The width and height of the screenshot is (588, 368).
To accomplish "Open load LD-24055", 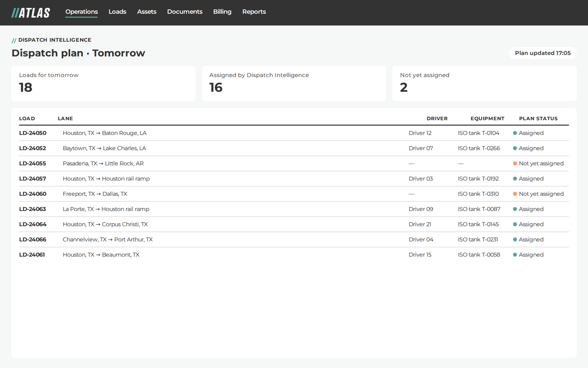I will click(x=33, y=163).
